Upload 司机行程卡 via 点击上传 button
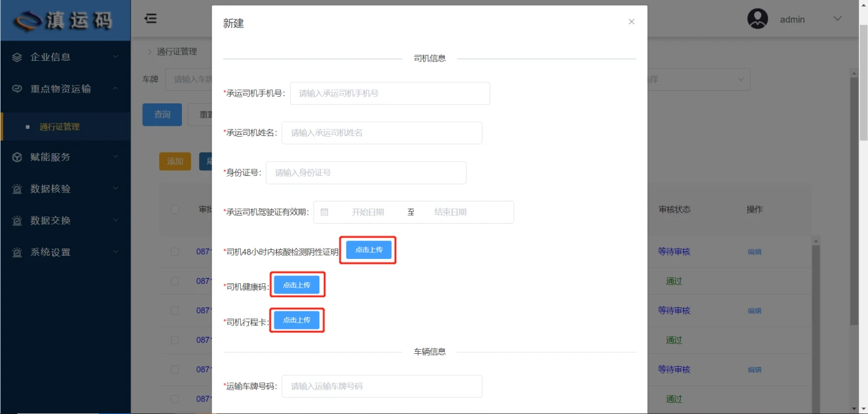The height and width of the screenshot is (414, 868). (297, 320)
